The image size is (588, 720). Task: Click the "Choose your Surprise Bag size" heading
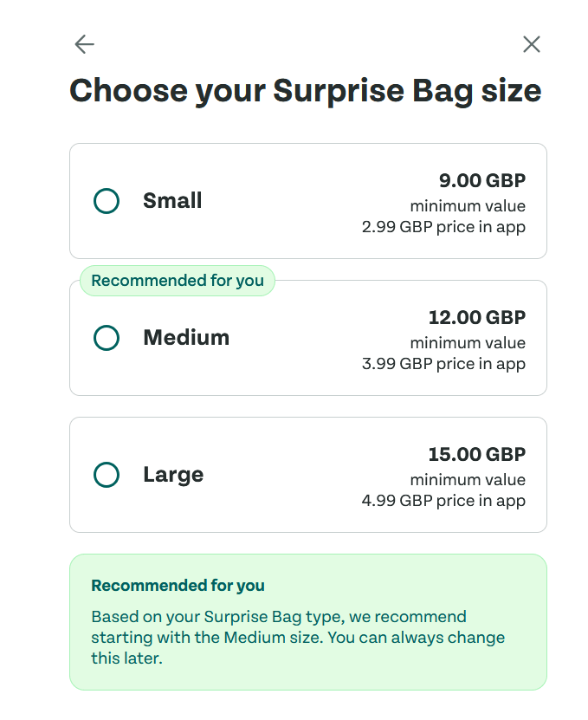(x=305, y=90)
